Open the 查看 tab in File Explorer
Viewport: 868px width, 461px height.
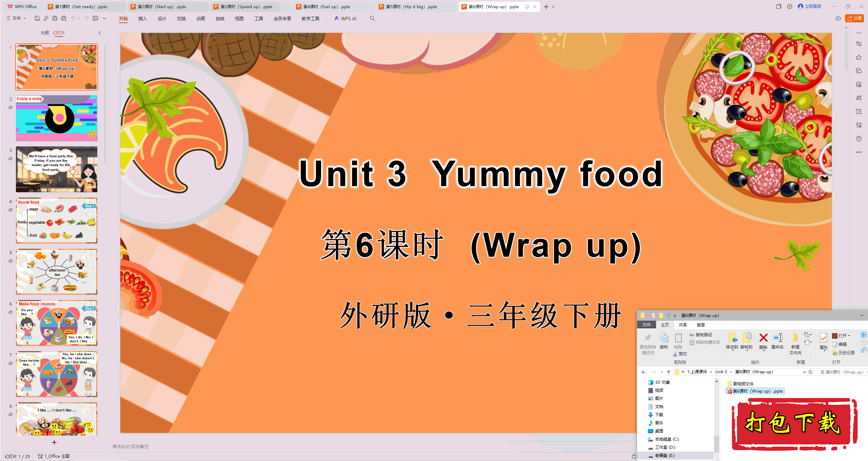(701, 325)
